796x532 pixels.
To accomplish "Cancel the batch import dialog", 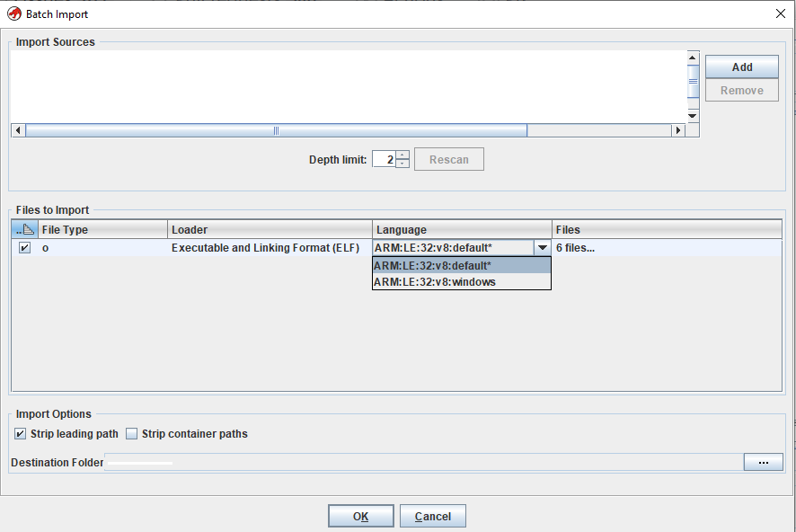I will [432, 516].
